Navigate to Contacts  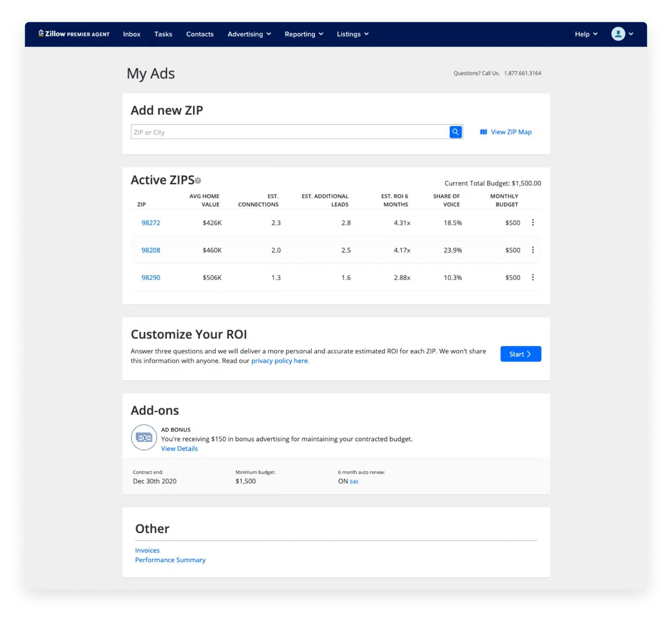tap(199, 34)
